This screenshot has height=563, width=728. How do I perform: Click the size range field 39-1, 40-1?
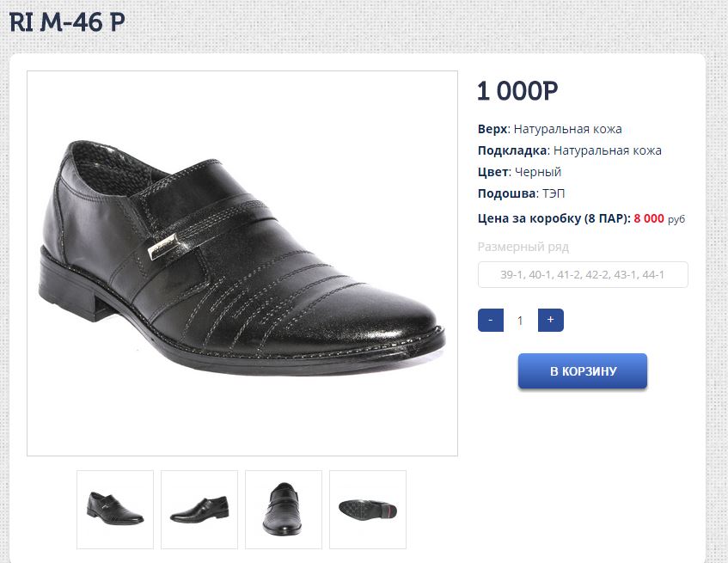(x=583, y=275)
